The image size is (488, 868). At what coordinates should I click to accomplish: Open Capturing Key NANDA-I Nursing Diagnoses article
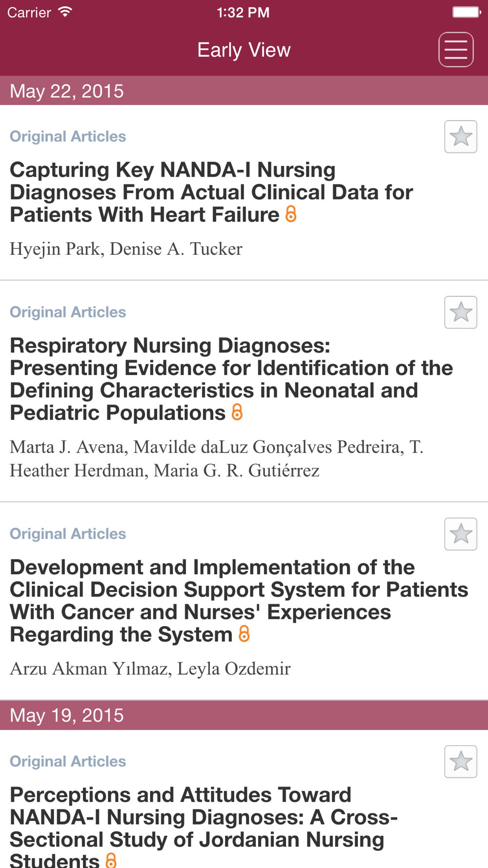pyautogui.click(x=211, y=192)
